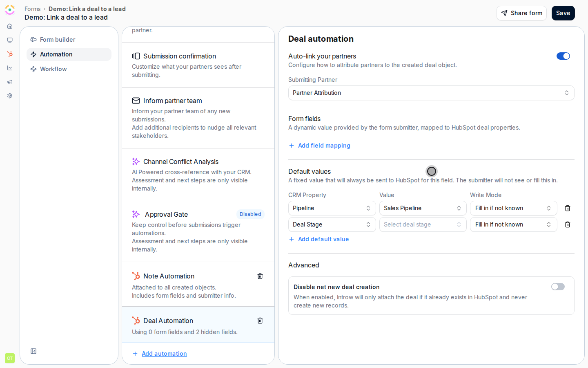This screenshot has height=368, width=588.
Task: Click the monitor icon in left sidebar
Action: click(10, 40)
